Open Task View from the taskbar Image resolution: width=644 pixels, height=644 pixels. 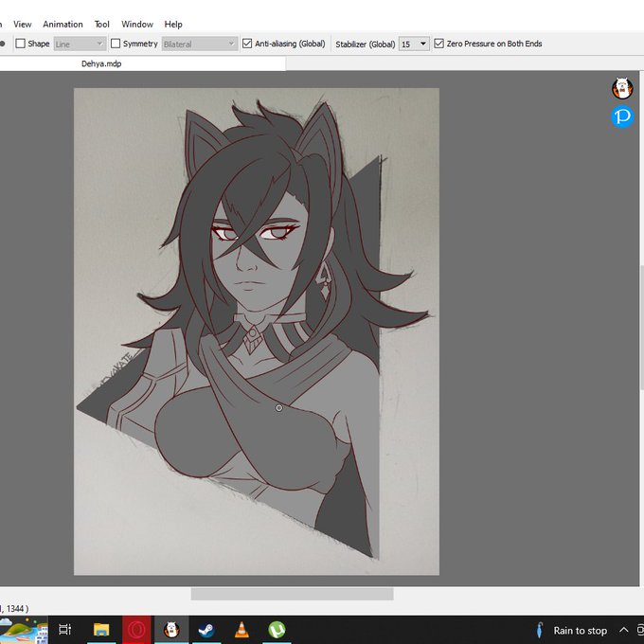[x=65, y=630]
